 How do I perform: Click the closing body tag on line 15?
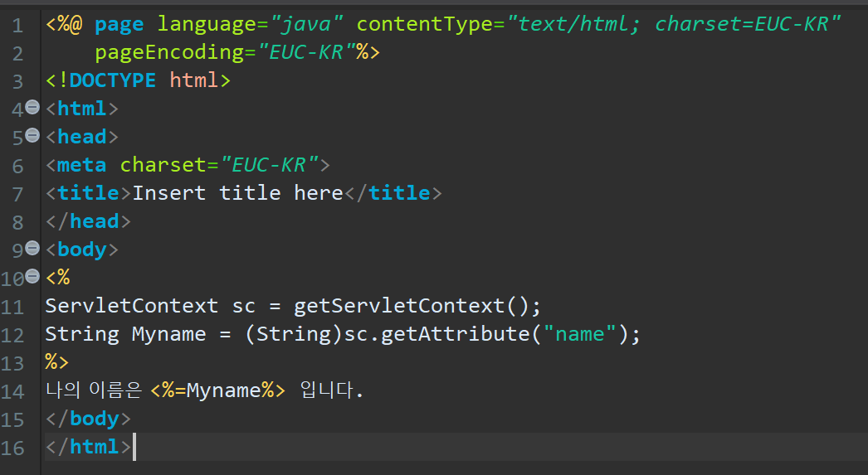pos(88,419)
